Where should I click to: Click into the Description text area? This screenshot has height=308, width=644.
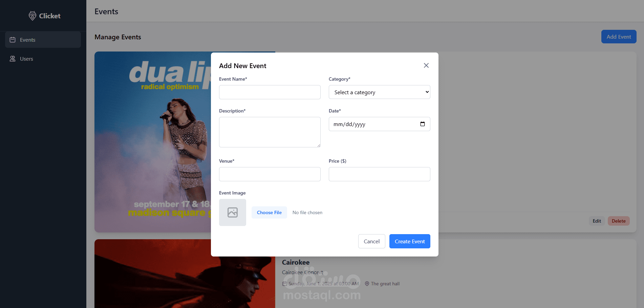pos(270,132)
